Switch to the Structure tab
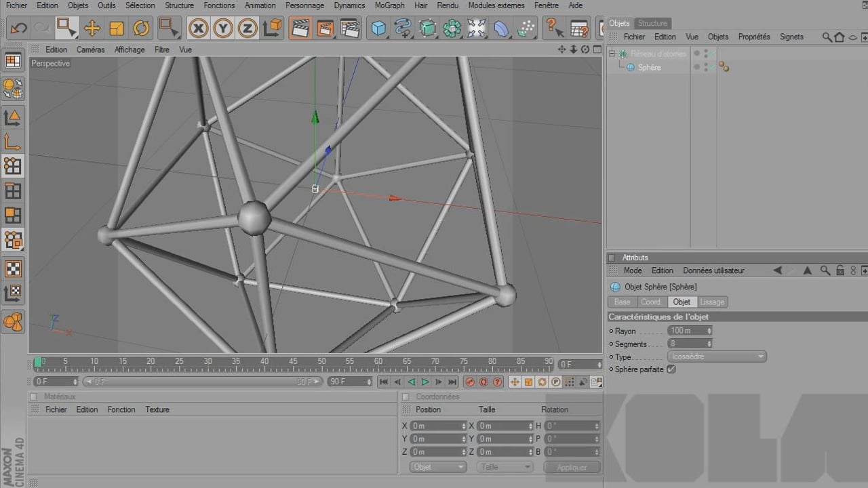 [652, 23]
